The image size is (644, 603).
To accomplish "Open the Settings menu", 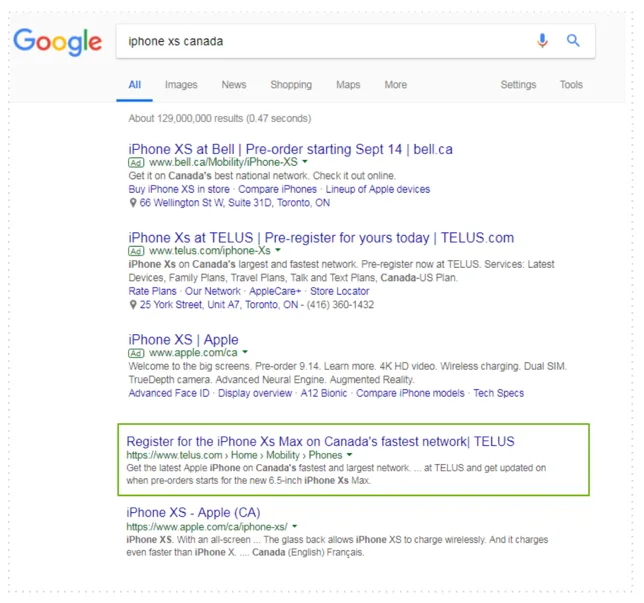I will (x=518, y=85).
